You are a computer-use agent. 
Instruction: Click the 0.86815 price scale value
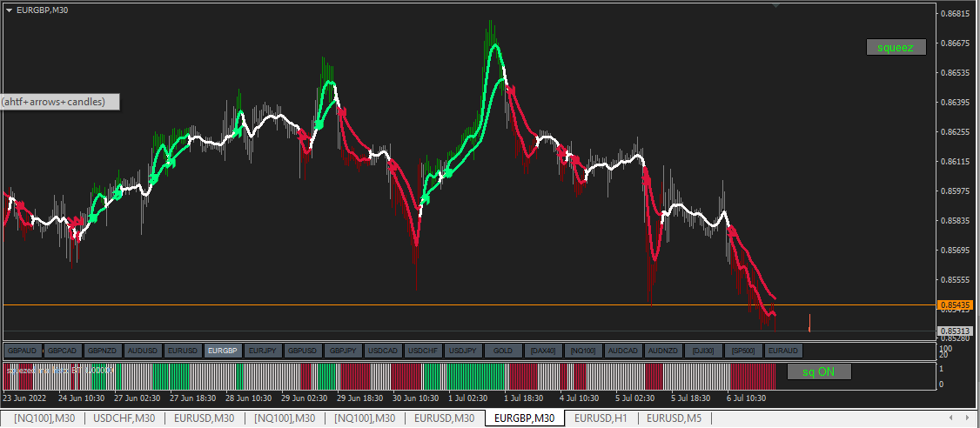point(957,14)
